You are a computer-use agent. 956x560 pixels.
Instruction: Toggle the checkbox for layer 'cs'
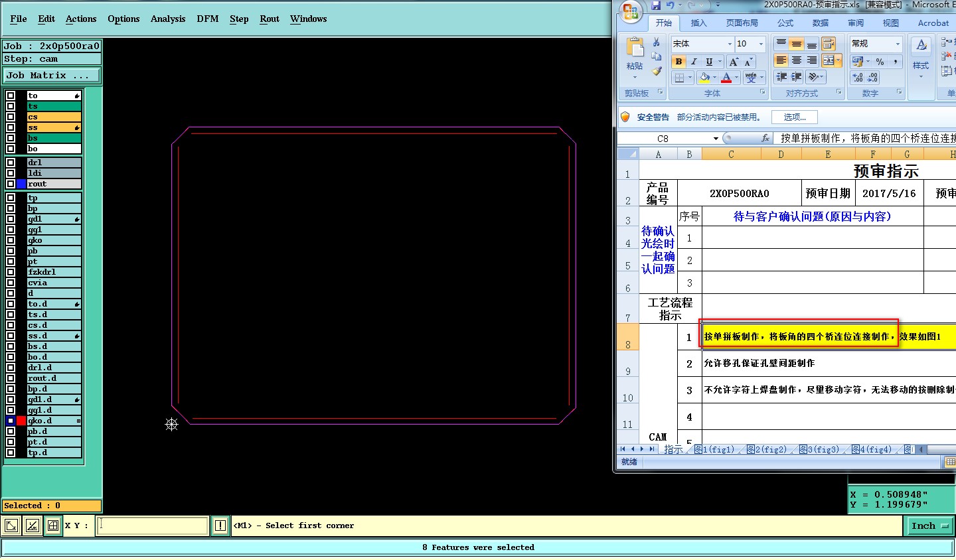(x=11, y=117)
